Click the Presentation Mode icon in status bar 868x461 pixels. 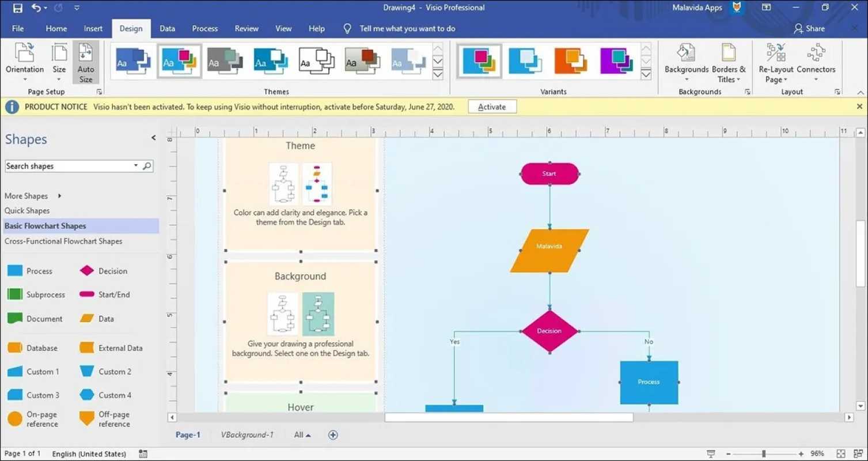coord(711,454)
